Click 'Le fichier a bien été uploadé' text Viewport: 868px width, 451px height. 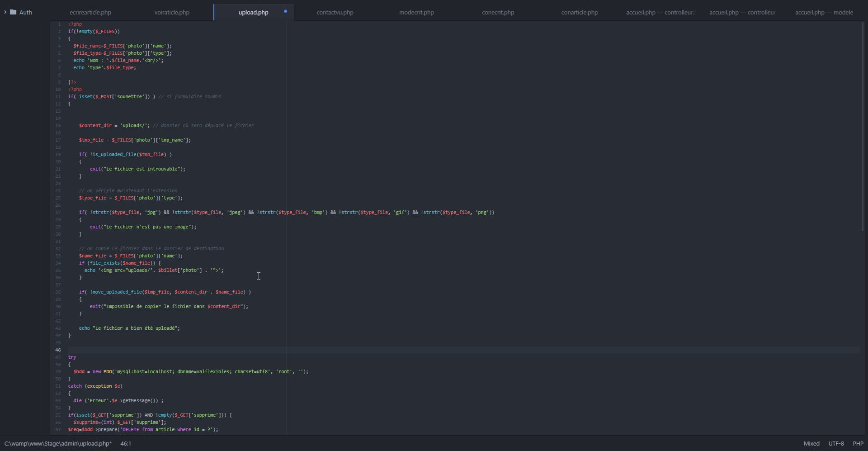(x=136, y=328)
